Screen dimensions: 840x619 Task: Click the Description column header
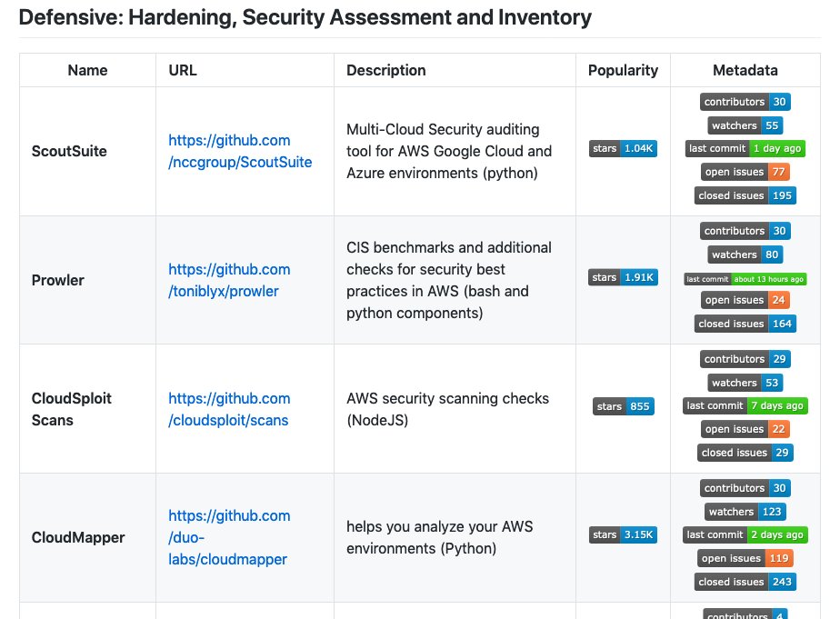pos(385,70)
